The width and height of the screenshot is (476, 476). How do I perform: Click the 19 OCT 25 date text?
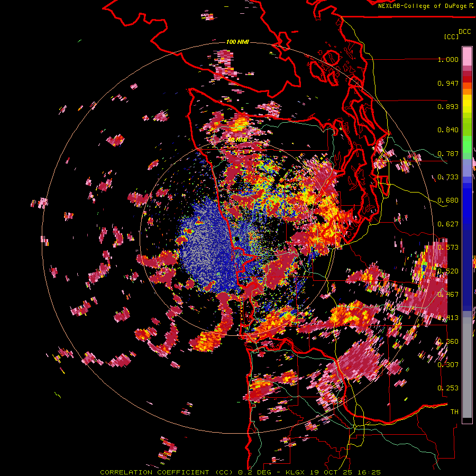(x=331, y=472)
